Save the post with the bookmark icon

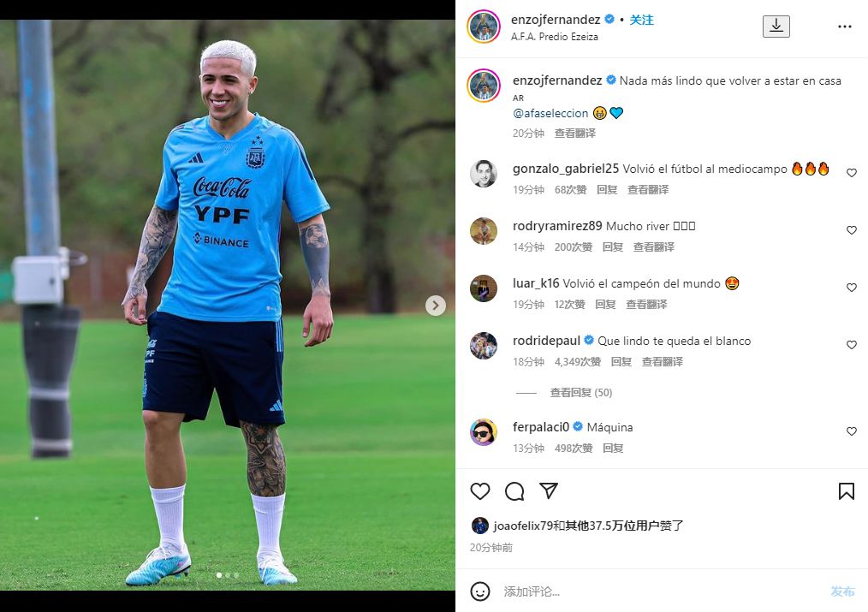(x=846, y=490)
